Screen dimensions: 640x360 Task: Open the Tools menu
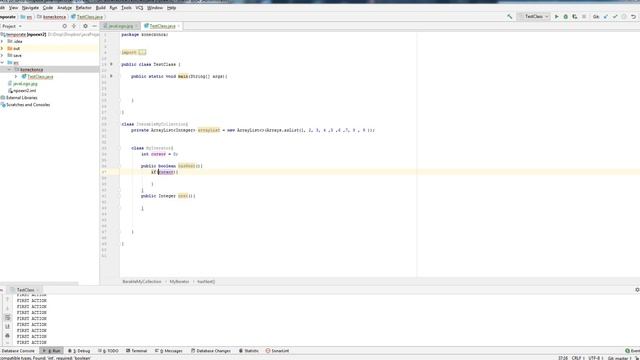tap(127, 8)
